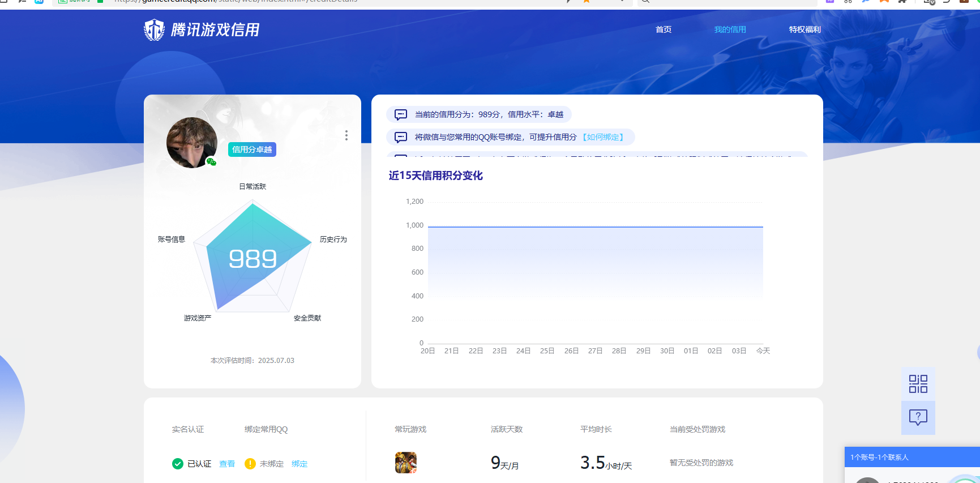Open the 查看 link for real-name verification
This screenshot has width=980, height=483.
227,464
